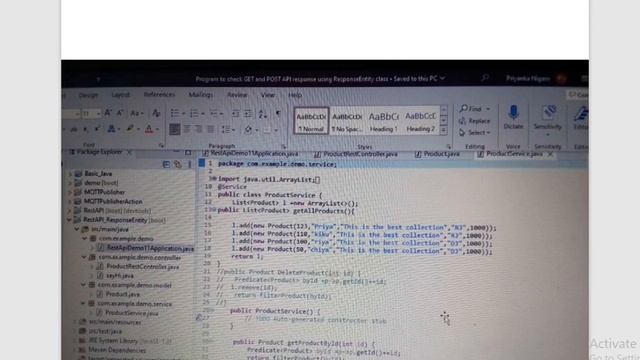Image resolution: width=640 pixels, height=360 pixels.
Task: Click the Increase Font Size icon
Action: 108,113
